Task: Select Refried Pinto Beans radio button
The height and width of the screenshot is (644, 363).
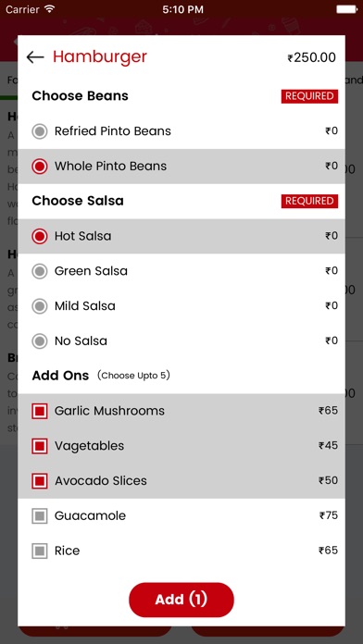Action: click(40, 131)
